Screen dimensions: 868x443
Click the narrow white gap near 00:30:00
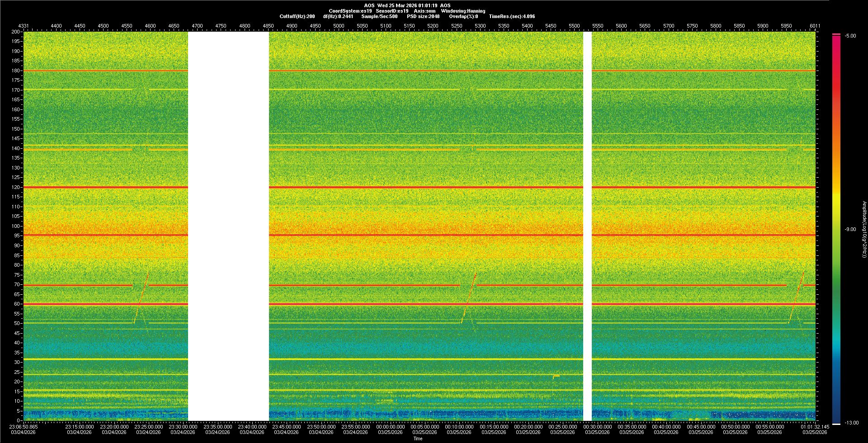coord(587,226)
